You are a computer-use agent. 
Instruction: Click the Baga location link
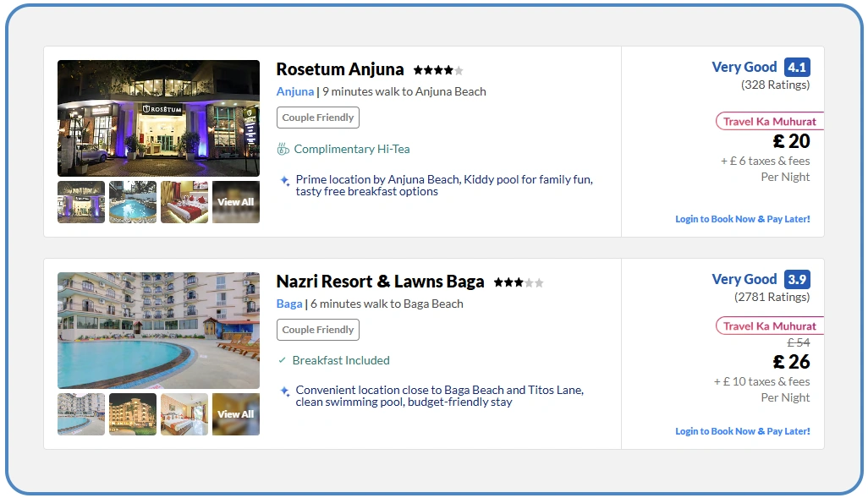tap(288, 304)
